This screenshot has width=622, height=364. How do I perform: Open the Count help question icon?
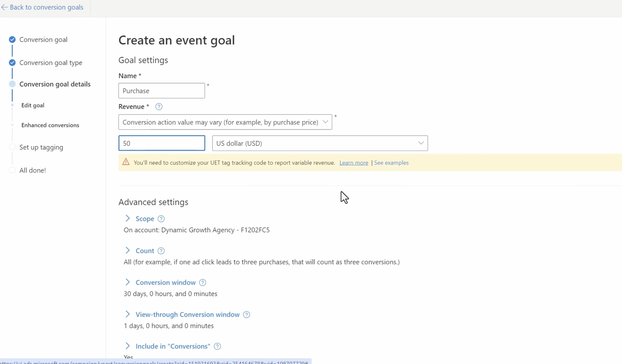(161, 251)
